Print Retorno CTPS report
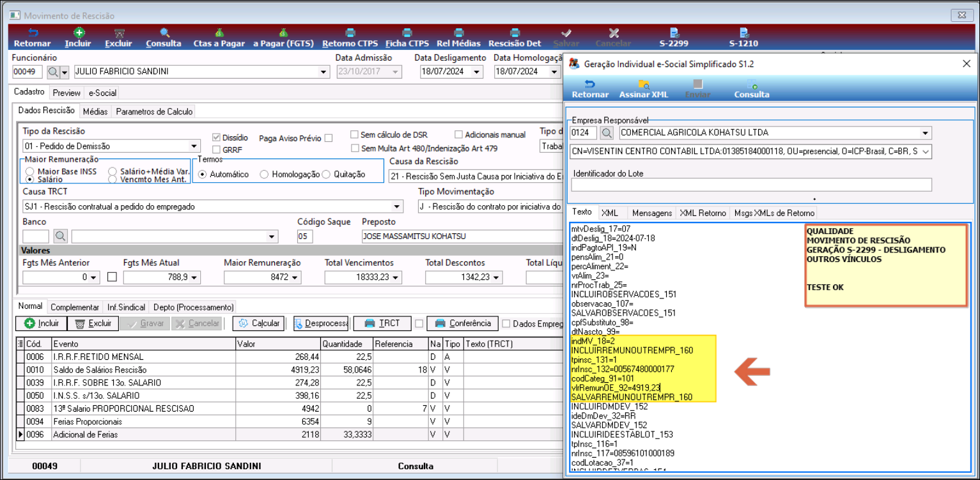The height and width of the screenshot is (480, 980). tap(350, 38)
